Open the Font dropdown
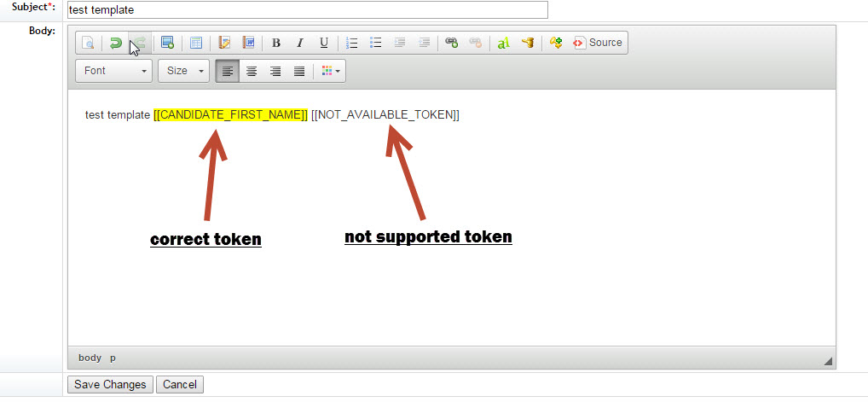 pyautogui.click(x=113, y=71)
